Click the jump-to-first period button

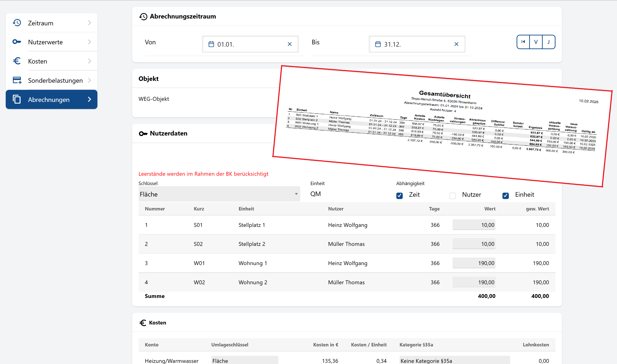(523, 42)
